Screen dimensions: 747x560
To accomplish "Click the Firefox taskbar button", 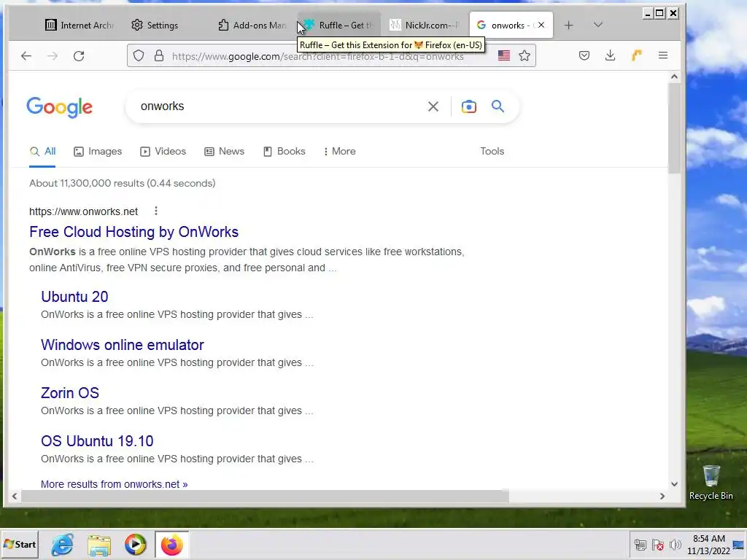I will point(171,545).
